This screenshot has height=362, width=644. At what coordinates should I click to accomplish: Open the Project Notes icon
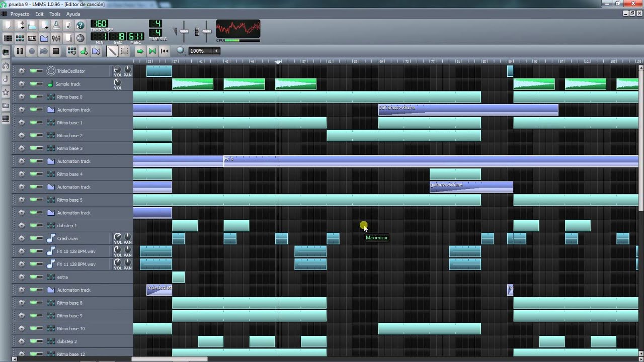click(x=68, y=38)
